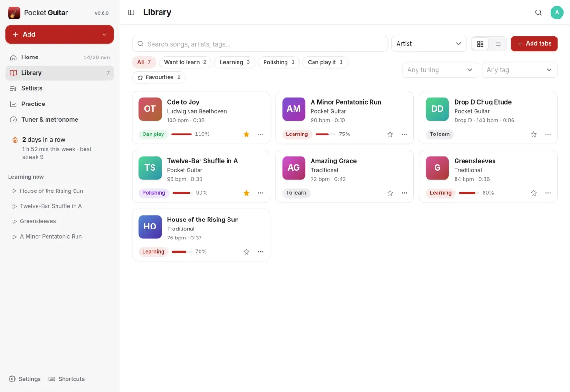The height and width of the screenshot is (392, 570).
Task: Switch to list view
Action: (498, 44)
